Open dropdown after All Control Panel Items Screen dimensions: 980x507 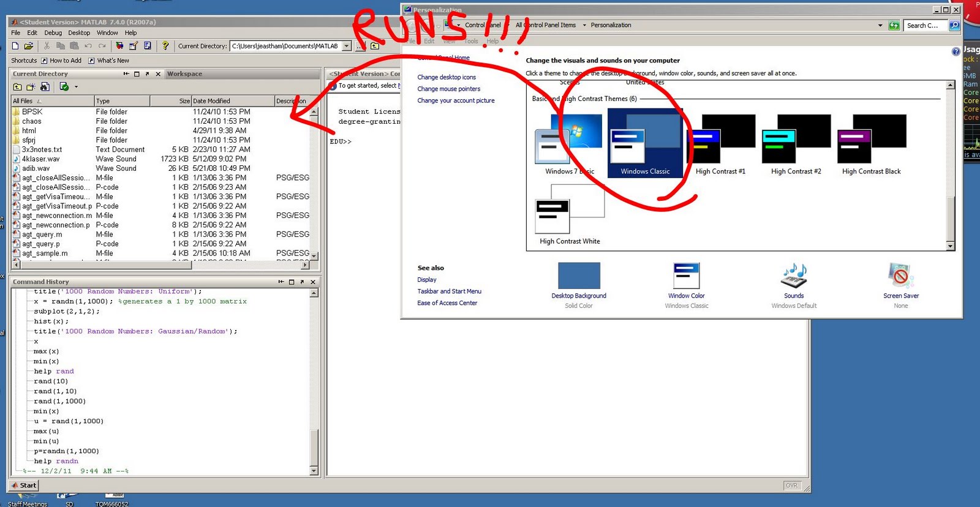(x=584, y=25)
